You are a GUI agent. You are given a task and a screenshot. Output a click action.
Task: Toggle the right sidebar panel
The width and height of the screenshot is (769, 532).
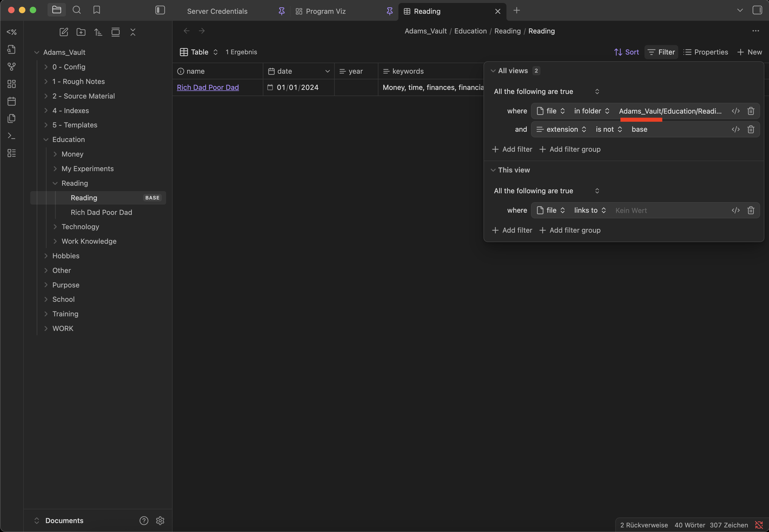pos(757,10)
